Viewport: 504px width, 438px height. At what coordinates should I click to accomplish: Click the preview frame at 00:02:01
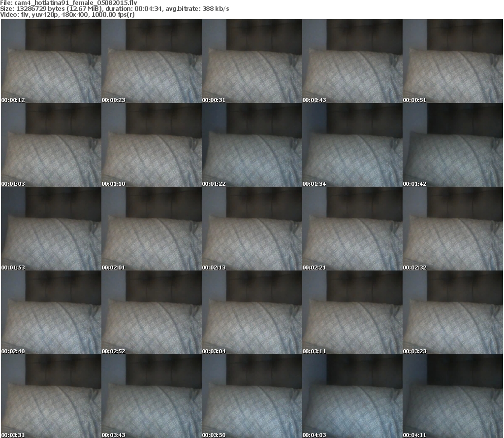(152, 229)
